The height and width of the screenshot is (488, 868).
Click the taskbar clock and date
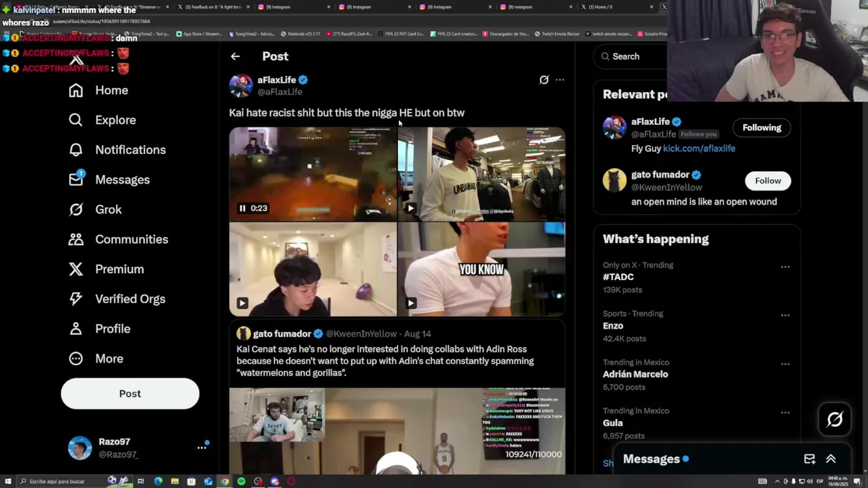coord(837,481)
